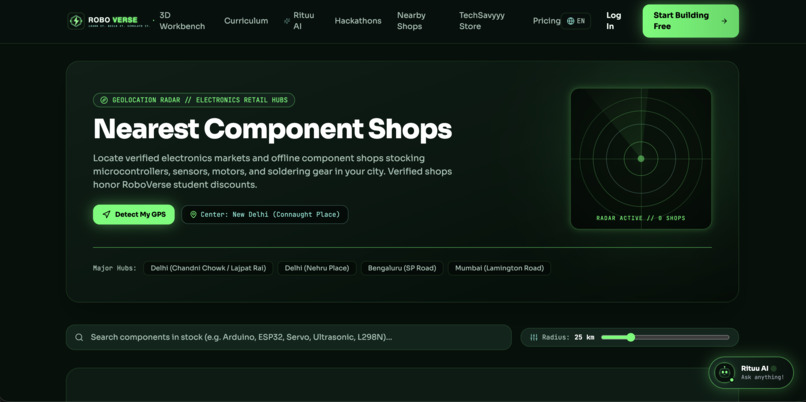
Task: Open the TechSavyyy Store page
Action: tap(482, 21)
